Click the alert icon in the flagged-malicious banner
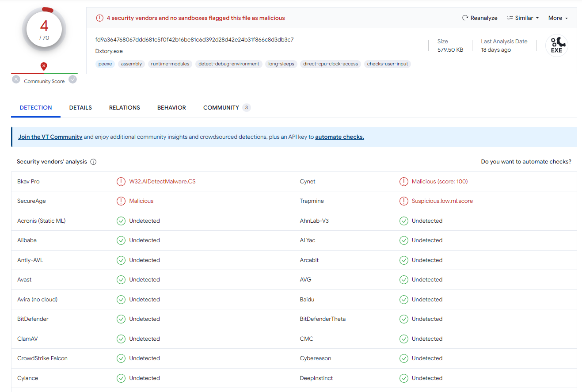 (x=99, y=18)
